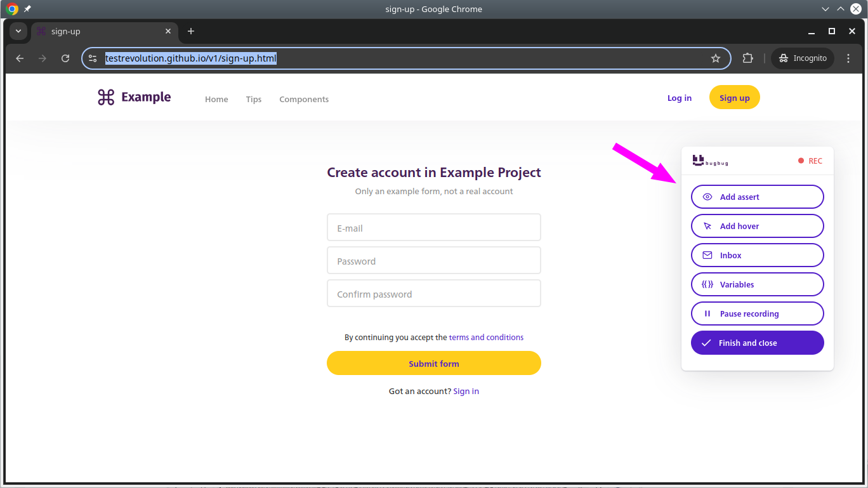
Task: Click into the E-mail field
Action: click(x=433, y=228)
